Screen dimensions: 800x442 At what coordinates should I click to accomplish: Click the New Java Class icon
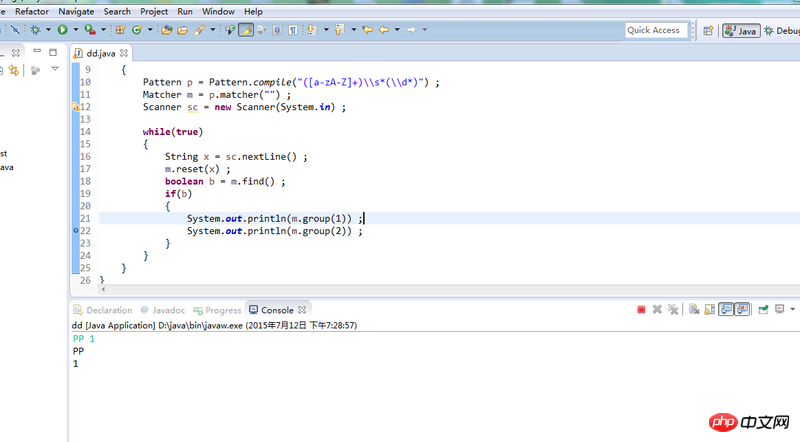coord(136,30)
